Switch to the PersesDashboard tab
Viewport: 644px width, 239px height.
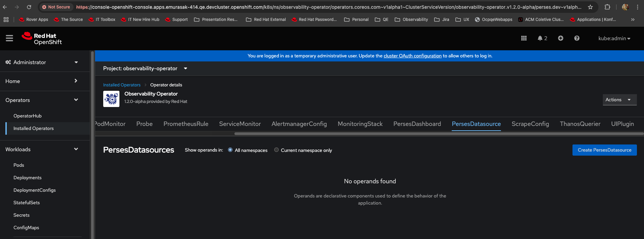click(417, 124)
